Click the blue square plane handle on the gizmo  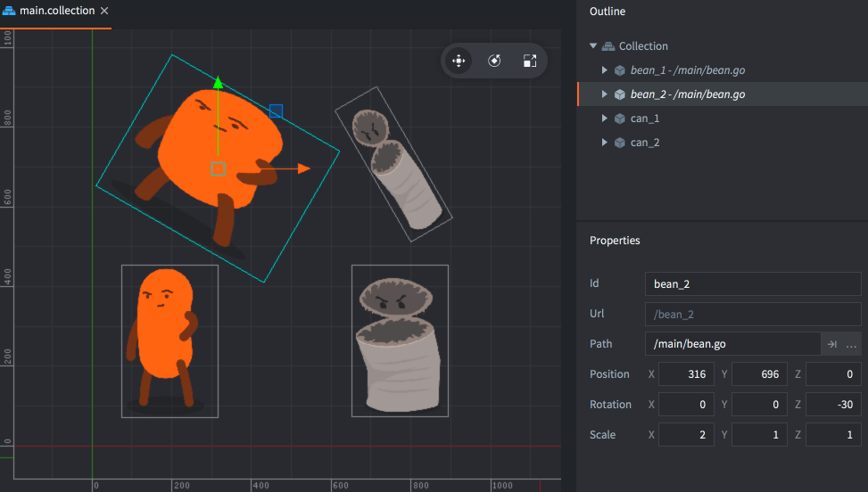click(x=276, y=111)
